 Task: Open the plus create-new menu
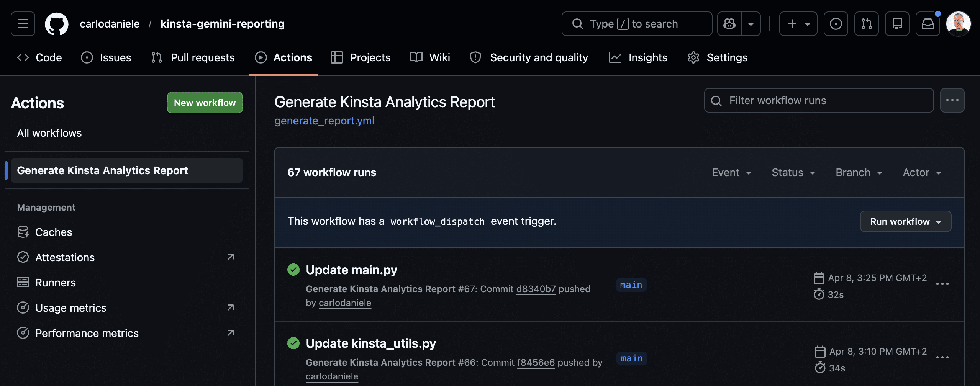click(x=798, y=24)
